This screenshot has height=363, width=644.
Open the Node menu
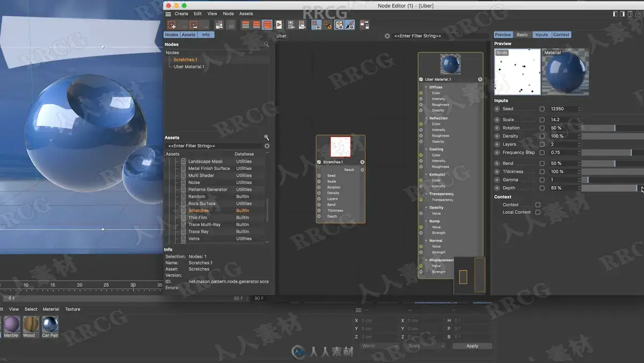tap(228, 14)
